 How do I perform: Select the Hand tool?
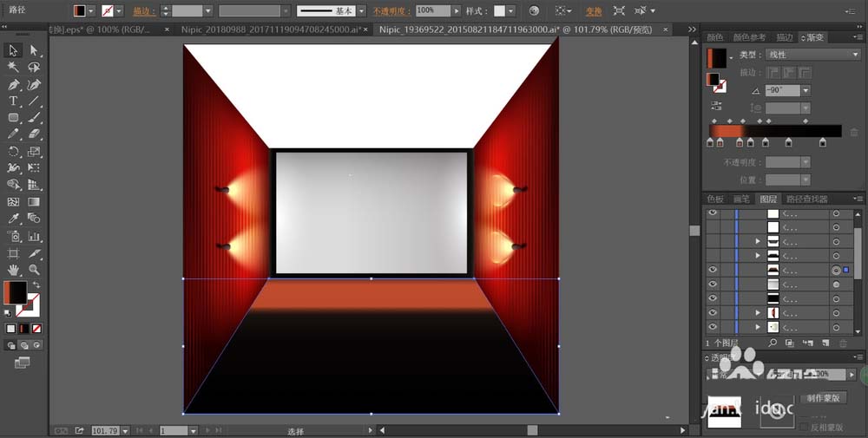tap(13, 270)
